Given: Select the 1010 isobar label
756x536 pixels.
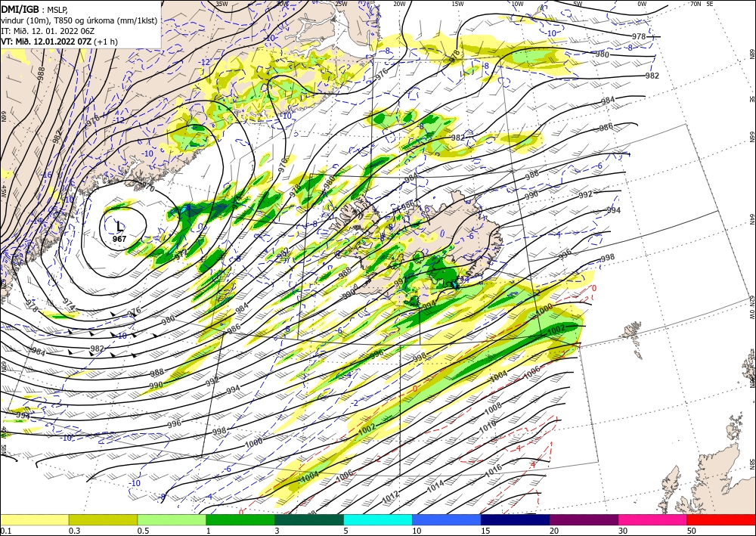Looking at the screenshot, I should (x=488, y=428).
